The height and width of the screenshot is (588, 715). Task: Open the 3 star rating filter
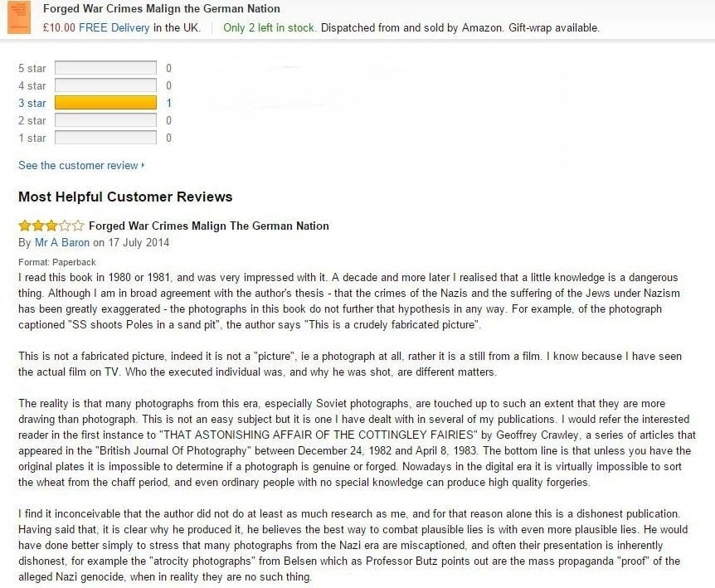[32, 103]
